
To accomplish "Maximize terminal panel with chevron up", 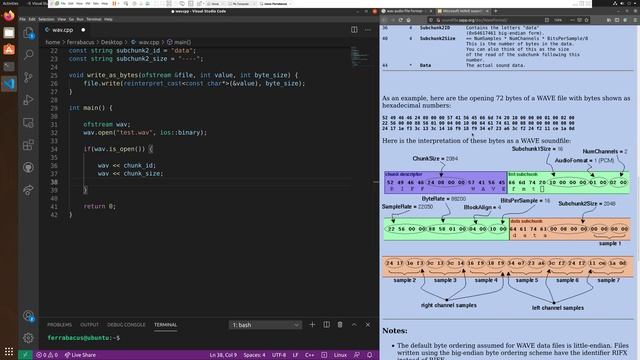I will [354, 324].
